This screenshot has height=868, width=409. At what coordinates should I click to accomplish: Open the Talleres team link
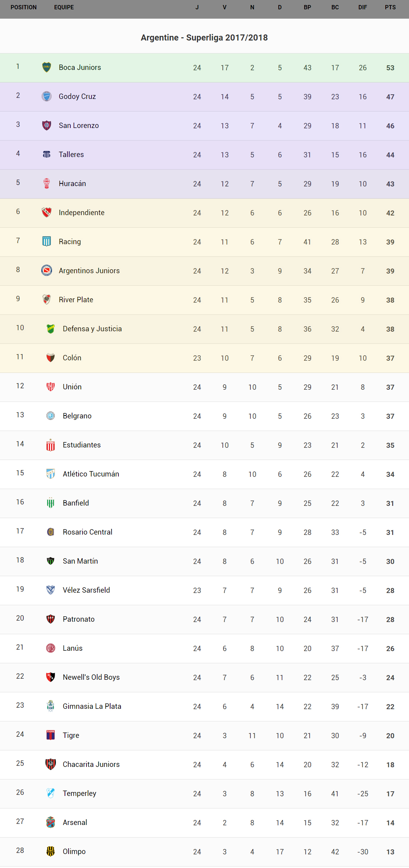(71, 155)
